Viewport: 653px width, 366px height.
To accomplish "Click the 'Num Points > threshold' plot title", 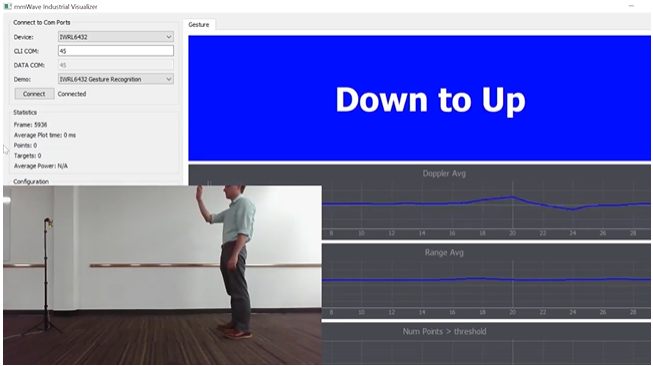I will (444, 331).
